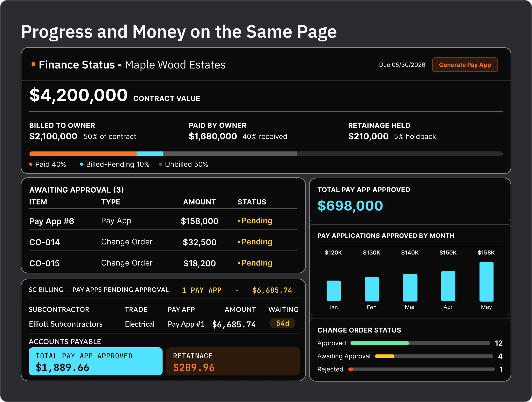Click the SUBCONTRACTOR column header
The height and width of the screenshot is (402, 532).
(x=59, y=309)
